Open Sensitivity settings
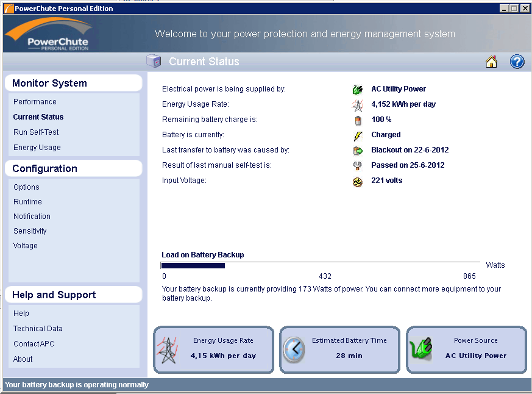 30,231
